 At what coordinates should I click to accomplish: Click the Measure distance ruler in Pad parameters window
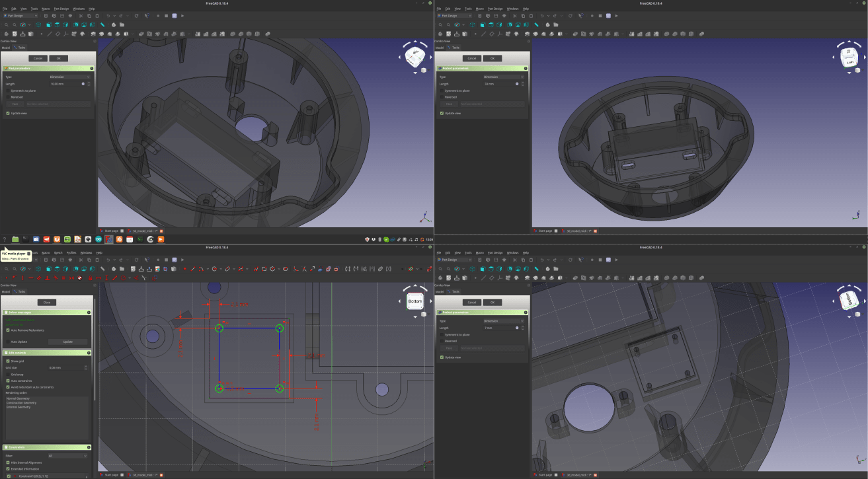point(102,25)
